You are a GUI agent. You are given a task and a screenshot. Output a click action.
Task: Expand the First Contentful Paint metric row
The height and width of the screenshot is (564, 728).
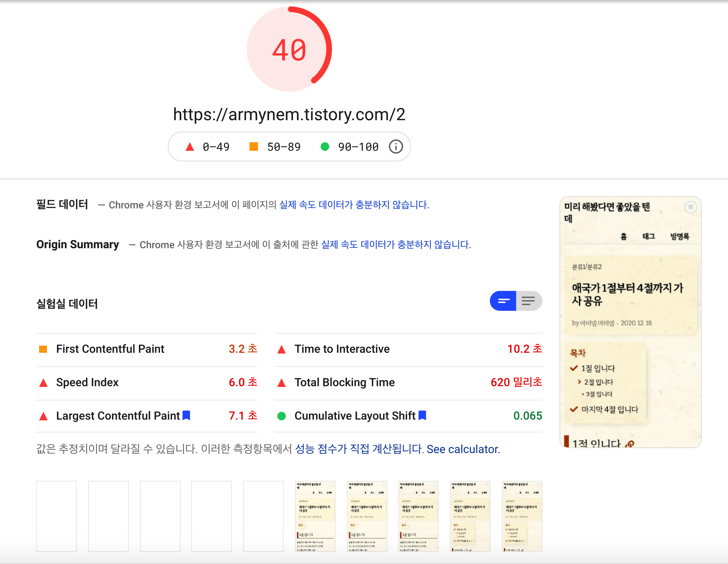pos(110,349)
